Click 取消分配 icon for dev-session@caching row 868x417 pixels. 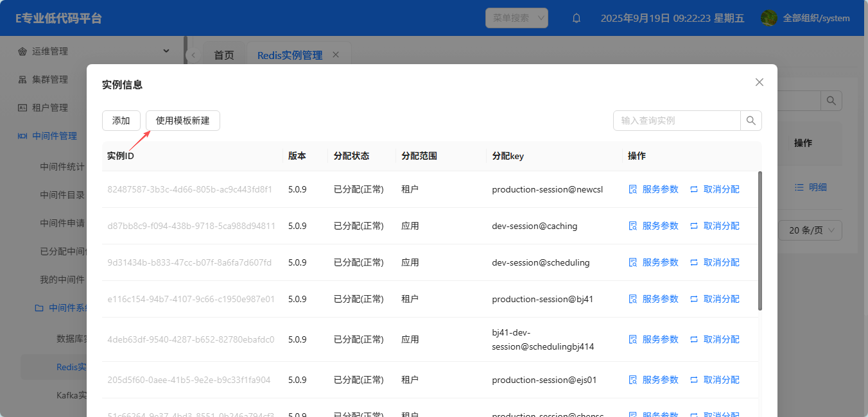click(x=694, y=226)
